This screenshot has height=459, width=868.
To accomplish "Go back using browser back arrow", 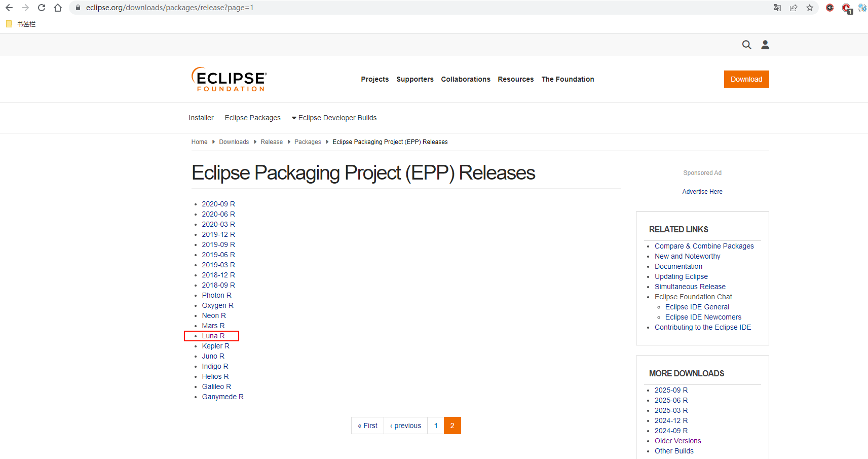I will click(x=9, y=8).
